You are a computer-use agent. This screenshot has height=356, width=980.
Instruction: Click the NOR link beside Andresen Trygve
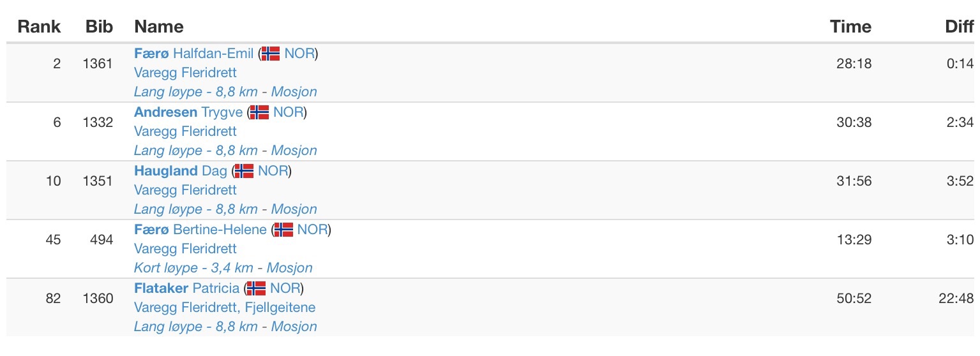288,112
